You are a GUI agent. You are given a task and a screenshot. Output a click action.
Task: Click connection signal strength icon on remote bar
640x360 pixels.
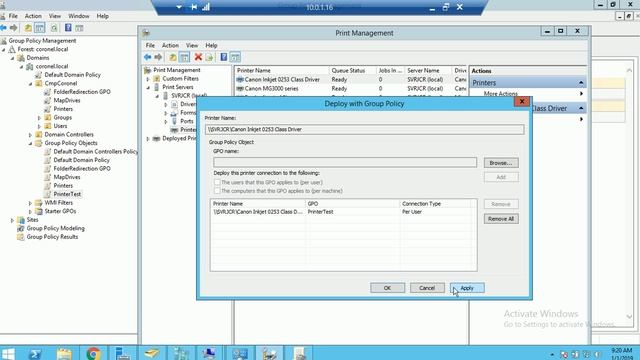pos(206,7)
